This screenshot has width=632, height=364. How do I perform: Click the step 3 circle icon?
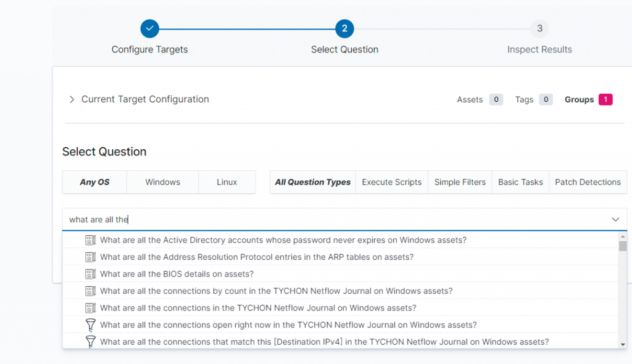[539, 28]
